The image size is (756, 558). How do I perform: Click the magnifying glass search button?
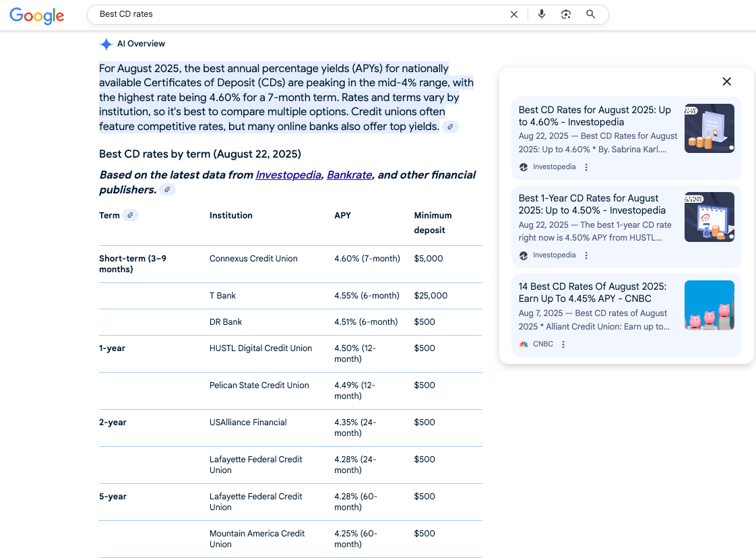click(591, 14)
